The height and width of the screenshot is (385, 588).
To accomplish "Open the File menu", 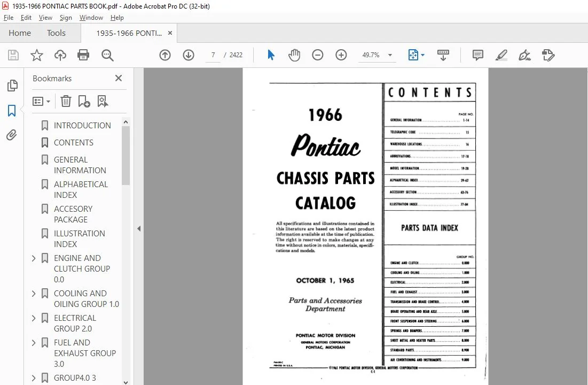I will (8, 18).
